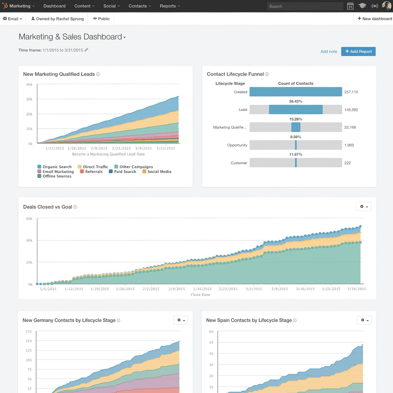Image resolution: width=393 pixels, height=393 pixels.
Task: Open gear dropdown on Germany Contacts report
Action: tap(181, 320)
